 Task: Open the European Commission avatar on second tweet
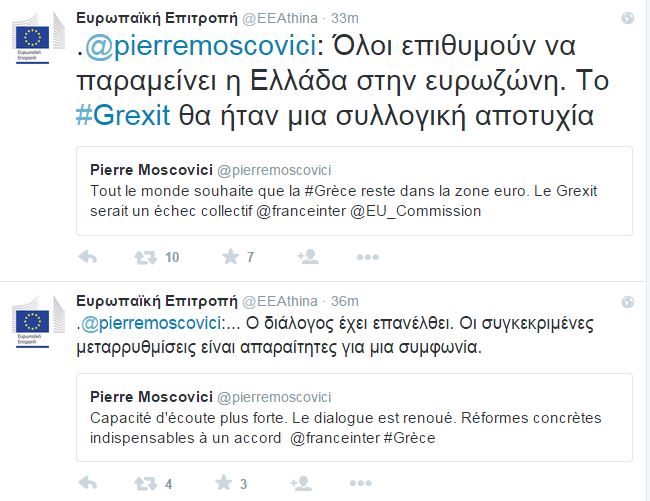(35, 321)
